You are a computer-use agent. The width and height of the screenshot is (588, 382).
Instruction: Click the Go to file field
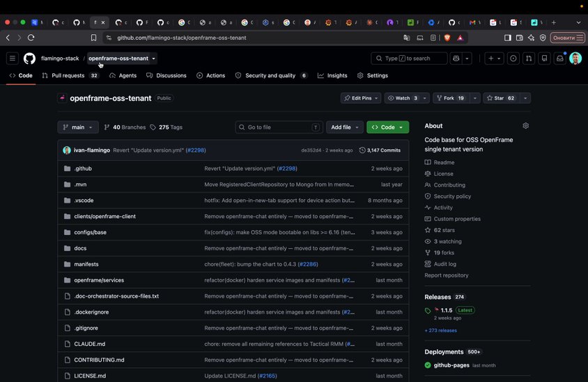click(279, 127)
